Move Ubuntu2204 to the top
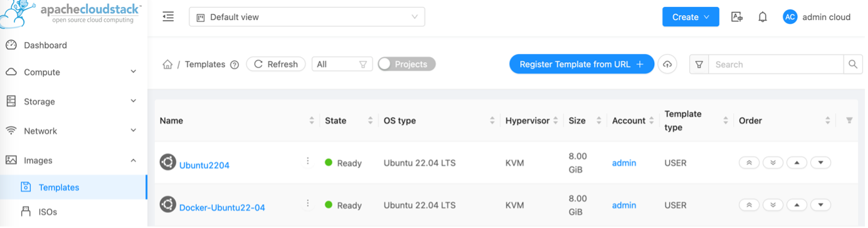This screenshot has width=868, height=228. click(x=749, y=163)
